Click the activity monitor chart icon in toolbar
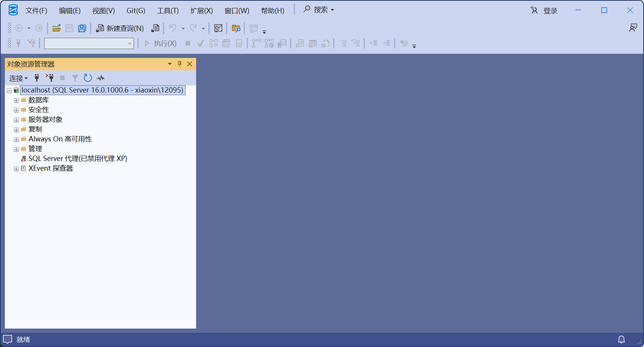644x347 pixels. (218, 28)
